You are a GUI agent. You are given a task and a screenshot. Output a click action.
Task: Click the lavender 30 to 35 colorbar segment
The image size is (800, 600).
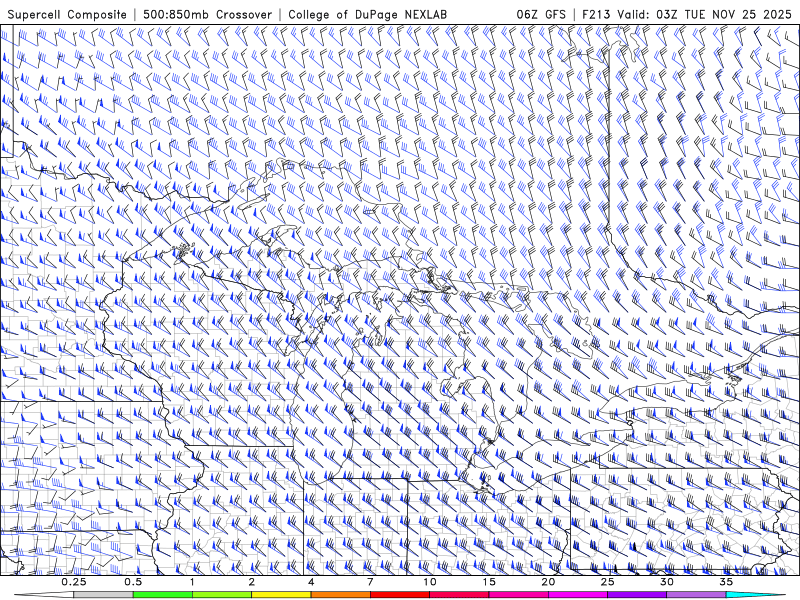point(696,595)
